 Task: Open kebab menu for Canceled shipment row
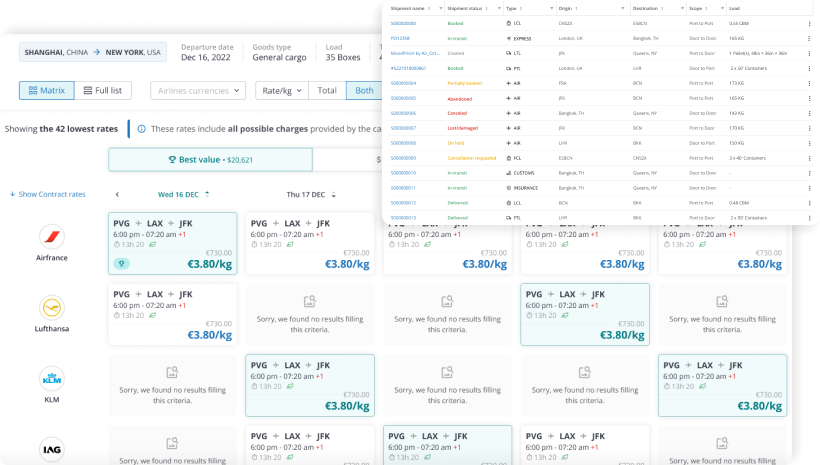click(x=809, y=113)
